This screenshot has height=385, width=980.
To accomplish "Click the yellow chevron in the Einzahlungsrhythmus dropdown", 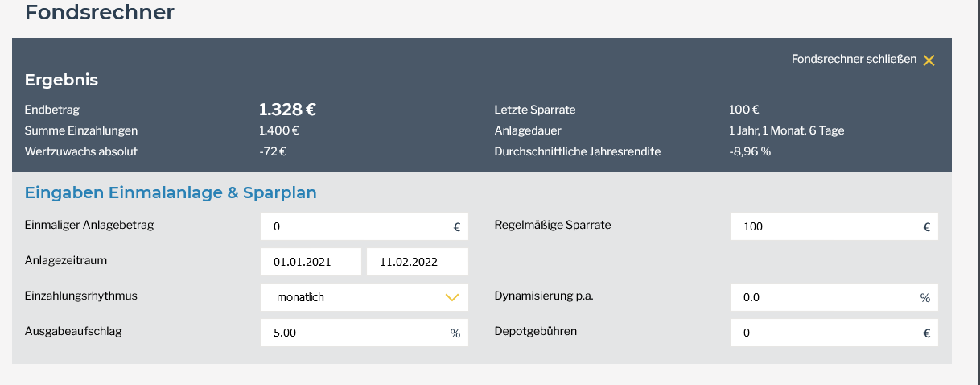I will (x=451, y=297).
